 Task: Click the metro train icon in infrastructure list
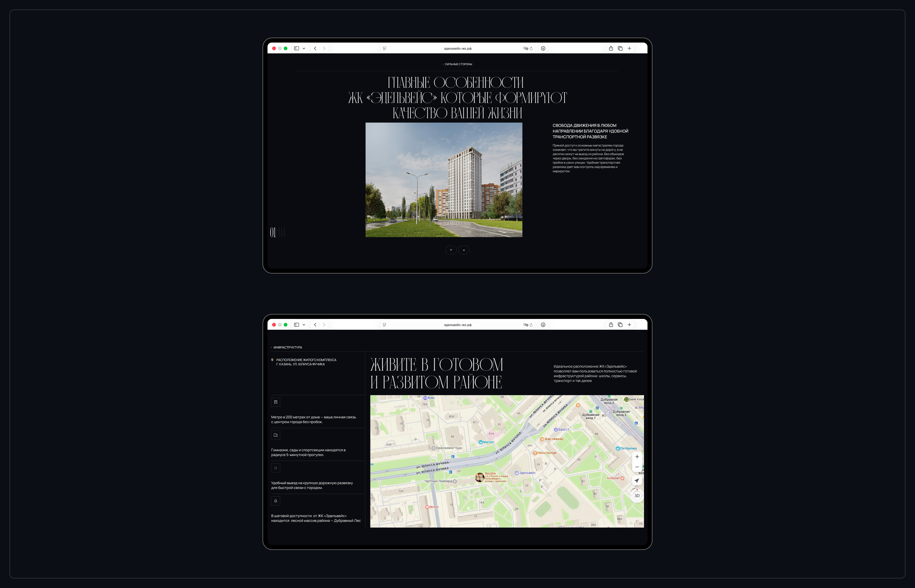click(x=276, y=402)
